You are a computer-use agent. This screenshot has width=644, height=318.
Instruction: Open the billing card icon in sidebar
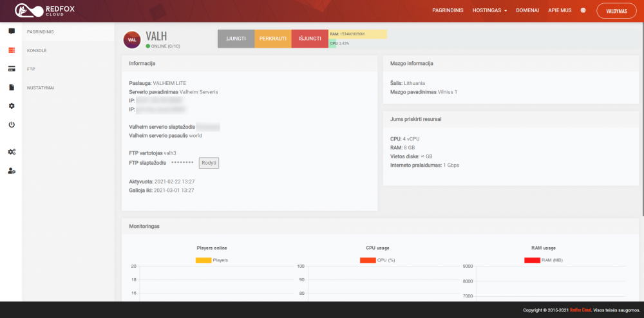[12, 69]
